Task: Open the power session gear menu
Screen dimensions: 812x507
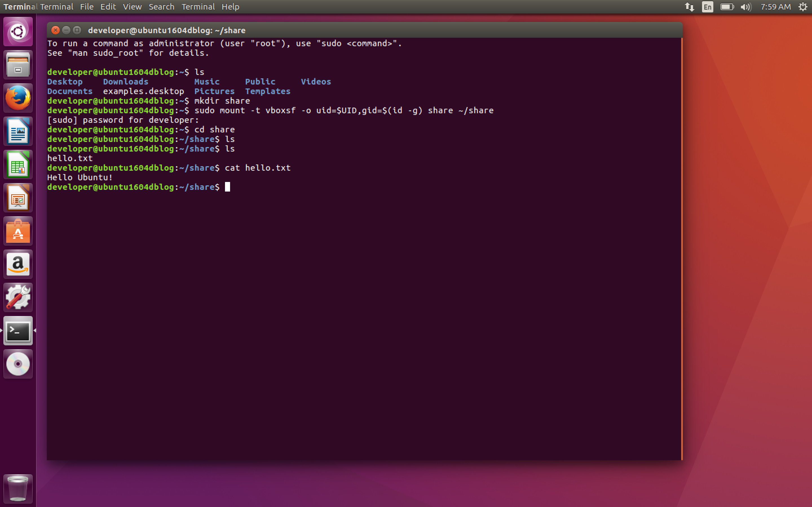Action: pyautogui.click(x=803, y=7)
